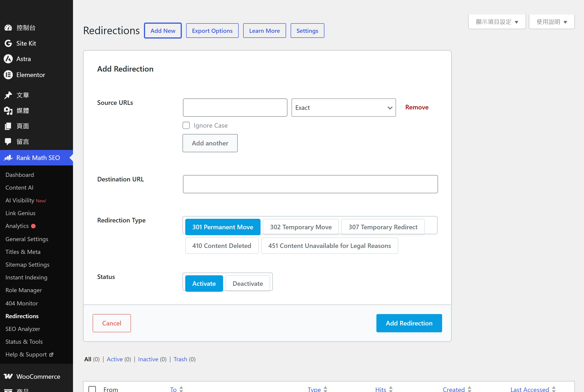Expand the 使用說明 help panel
This screenshot has height=392, width=584.
point(552,22)
